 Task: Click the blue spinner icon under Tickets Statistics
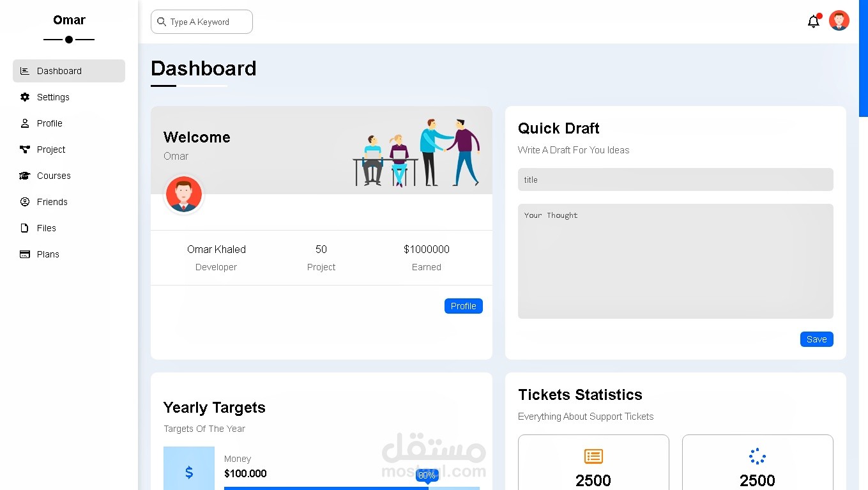[x=757, y=456]
